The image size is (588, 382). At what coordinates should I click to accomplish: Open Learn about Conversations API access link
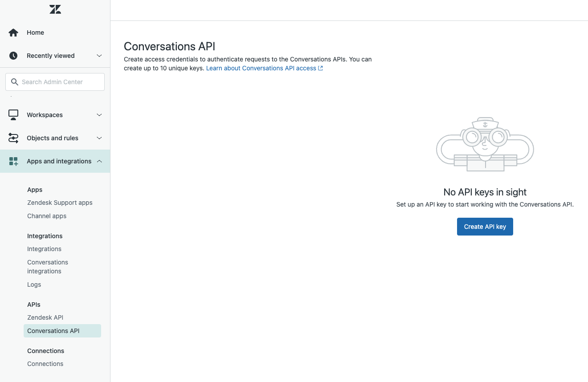pos(261,68)
